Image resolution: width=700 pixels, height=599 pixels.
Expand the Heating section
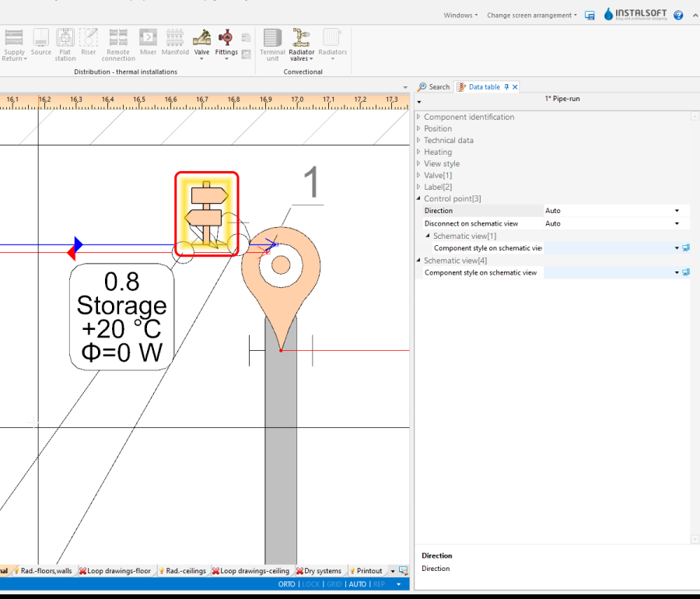tap(418, 152)
